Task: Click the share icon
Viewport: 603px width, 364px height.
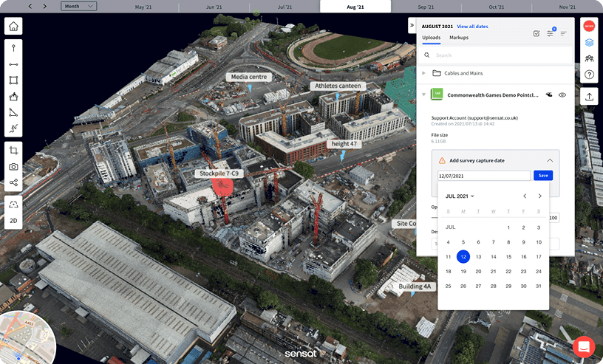Action: tap(13, 182)
